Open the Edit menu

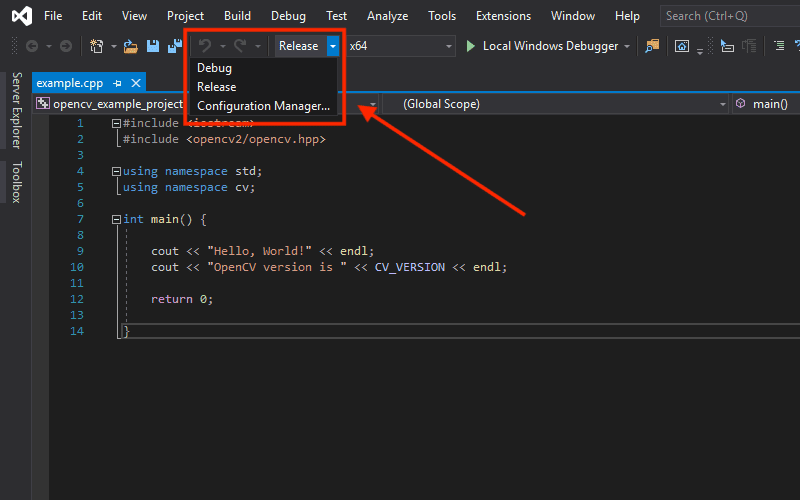pos(92,16)
